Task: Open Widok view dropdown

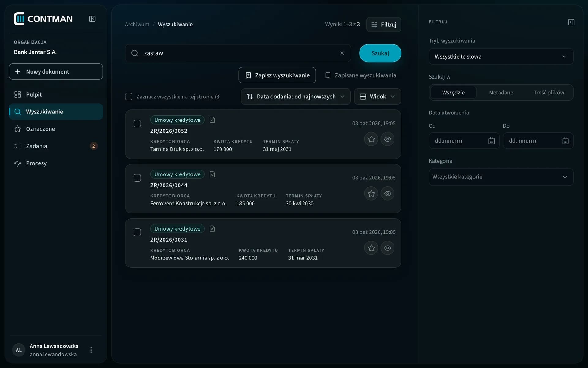Action: [x=377, y=97]
